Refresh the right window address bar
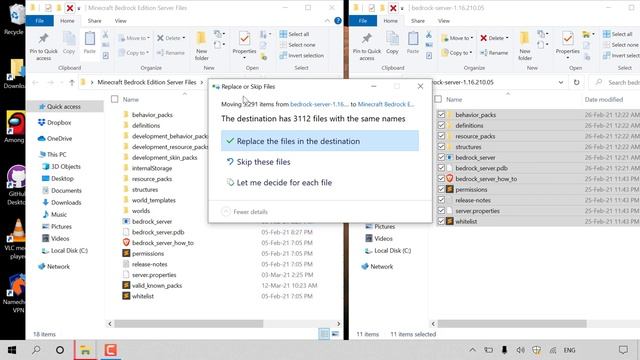The image size is (640, 360). [x=576, y=82]
